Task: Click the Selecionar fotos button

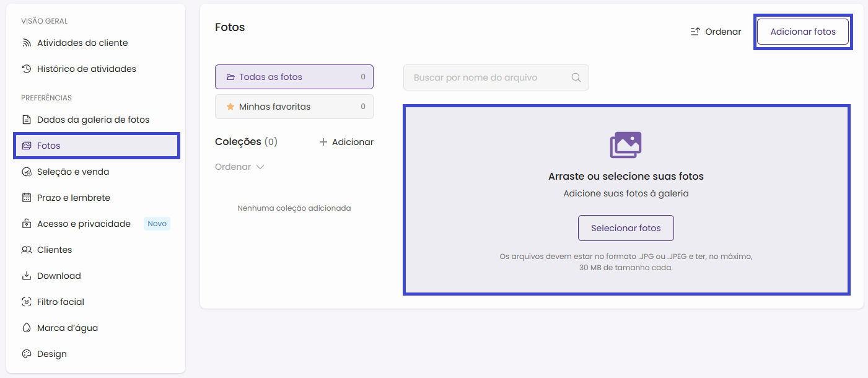Action: 626,228
